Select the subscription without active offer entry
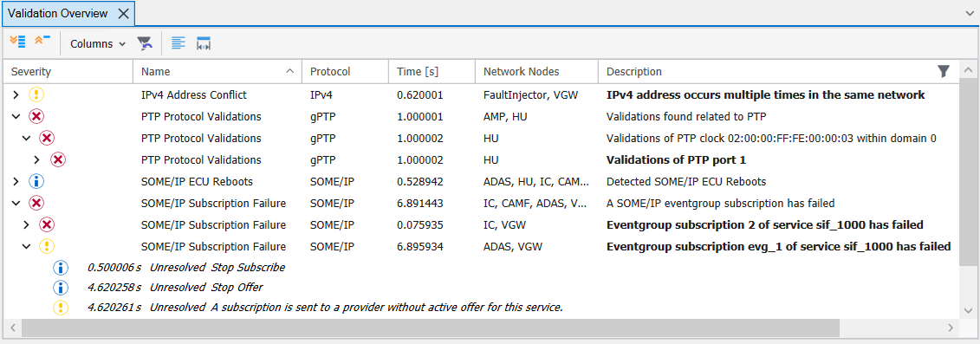 (357, 308)
